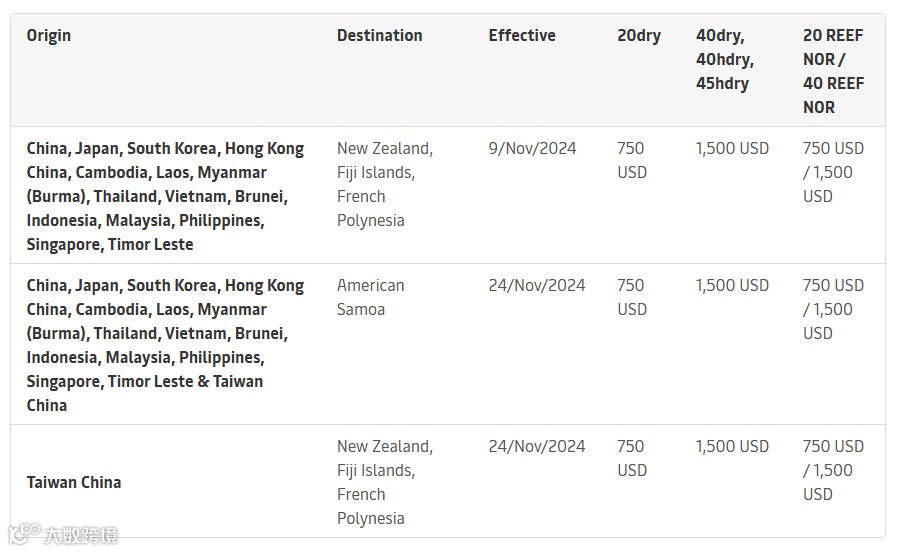
Task: Click Taiwan China row's 750 USD / 1,500 USD reefer cell
Action: tap(833, 470)
